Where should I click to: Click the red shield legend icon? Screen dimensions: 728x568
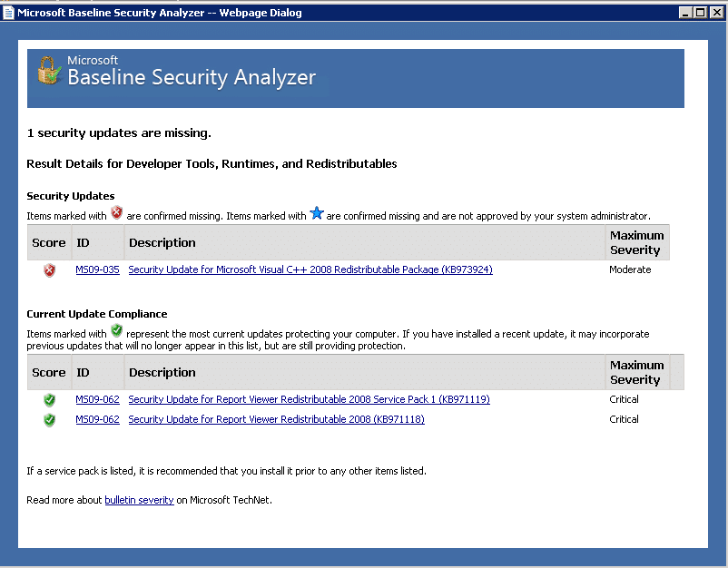tap(116, 213)
